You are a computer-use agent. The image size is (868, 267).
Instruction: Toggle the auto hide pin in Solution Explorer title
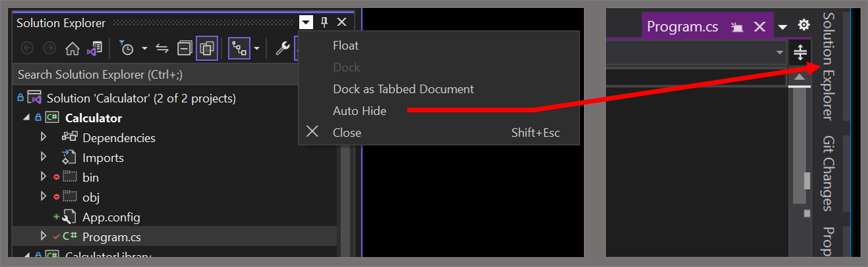324,22
